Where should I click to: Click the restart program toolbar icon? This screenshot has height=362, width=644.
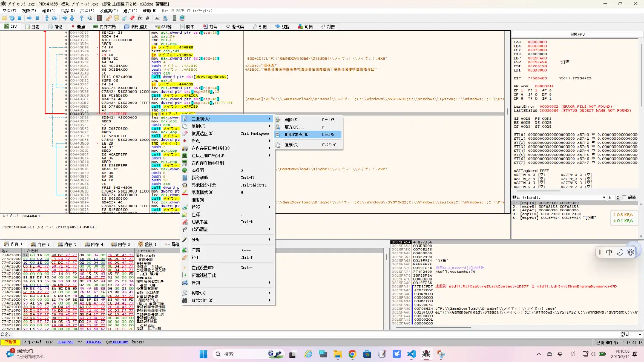coord(12,18)
